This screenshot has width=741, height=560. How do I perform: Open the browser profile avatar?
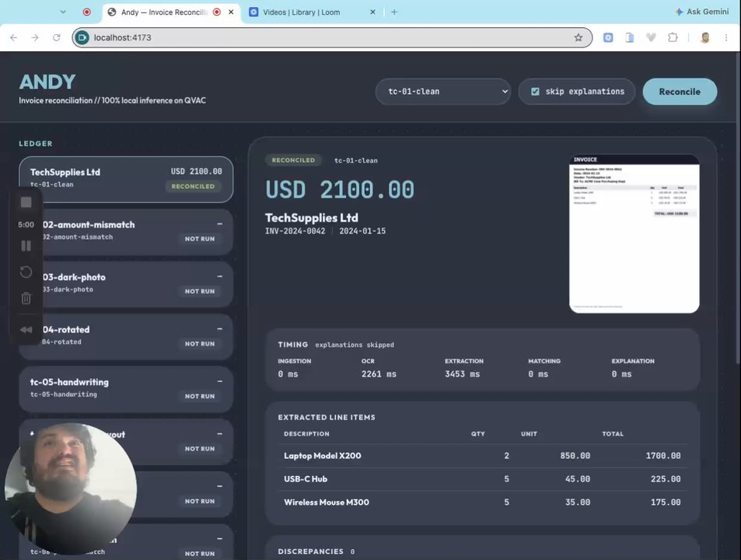(705, 37)
